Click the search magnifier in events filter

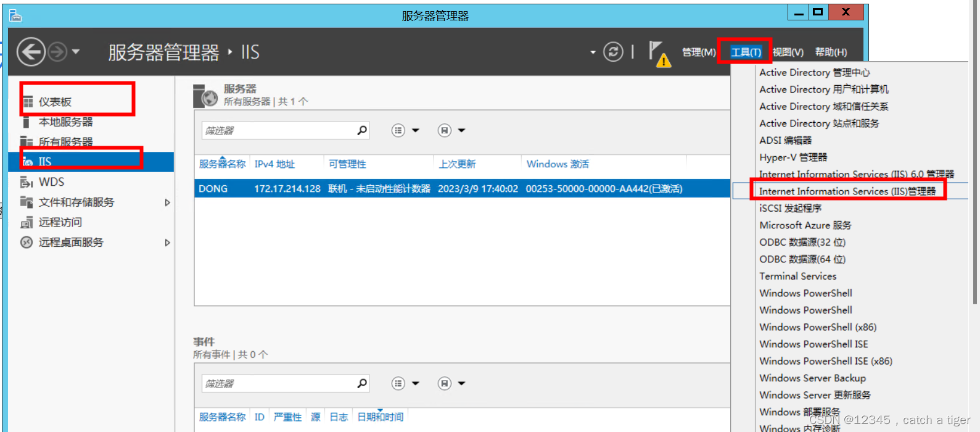[x=362, y=383]
